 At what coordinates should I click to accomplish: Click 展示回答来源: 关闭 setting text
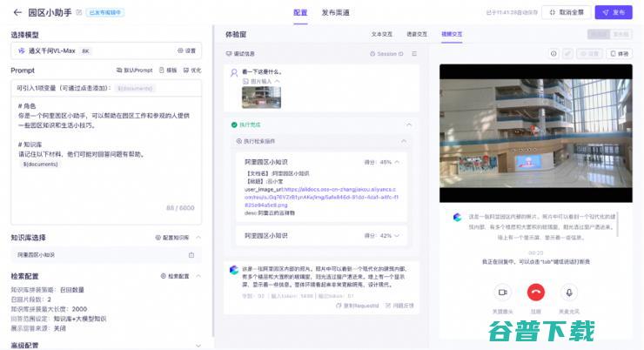click(38, 328)
